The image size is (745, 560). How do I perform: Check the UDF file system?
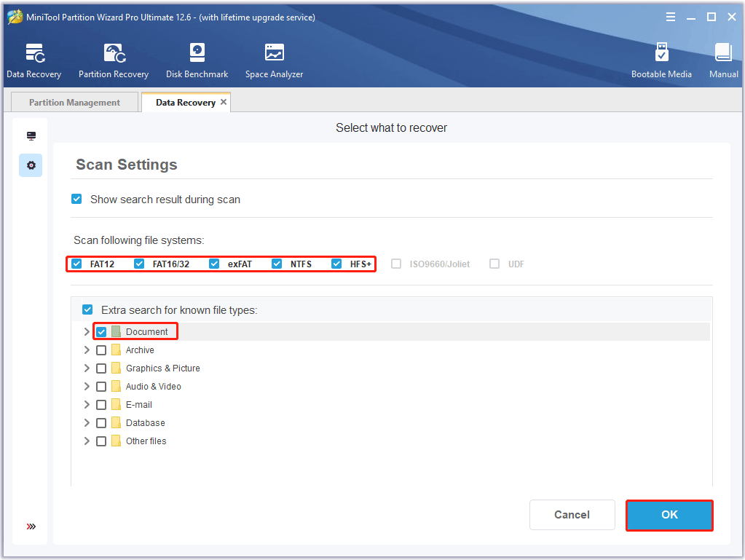pos(494,264)
